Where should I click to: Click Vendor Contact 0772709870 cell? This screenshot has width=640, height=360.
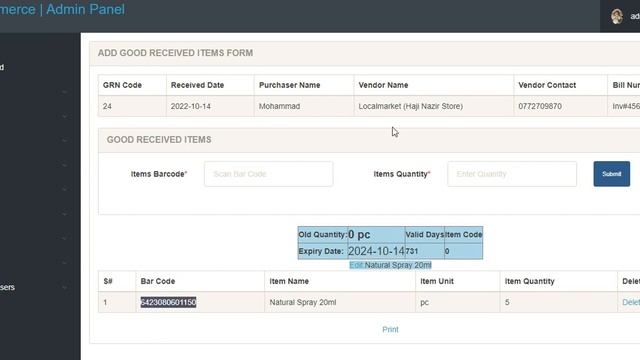click(x=560, y=106)
